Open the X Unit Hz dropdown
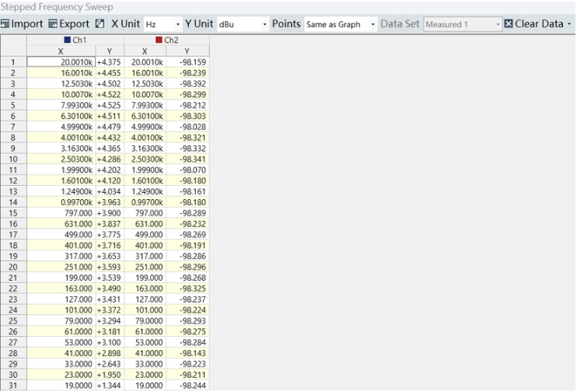The height and width of the screenshot is (392, 577). pyautogui.click(x=163, y=24)
